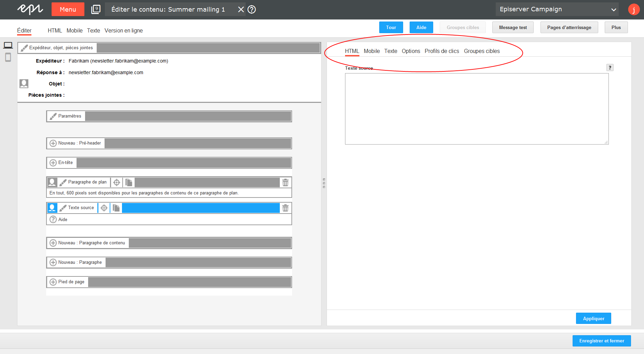Image resolution: width=644 pixels, height=354 pixels.
Task: Copy Texte source paragraph with copy icon
Action: (x=116, y=208)
